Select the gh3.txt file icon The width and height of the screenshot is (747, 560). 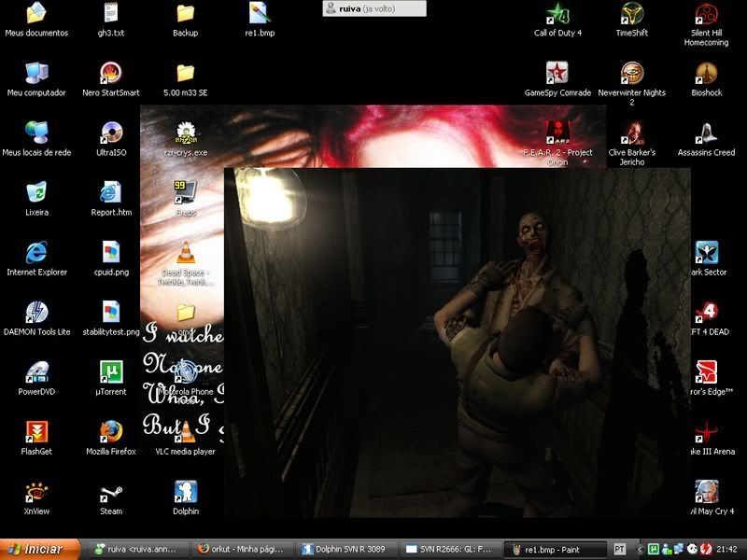(111, 13)
